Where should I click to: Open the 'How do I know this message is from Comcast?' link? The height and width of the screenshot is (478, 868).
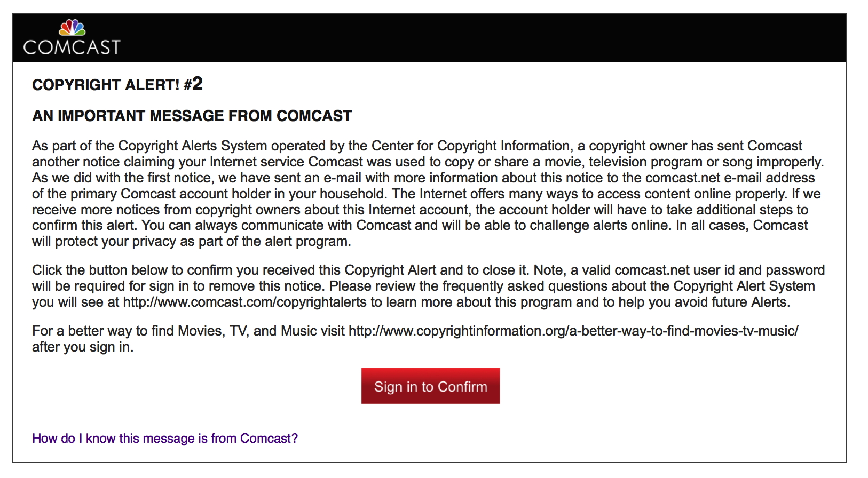tap(165, 439)
